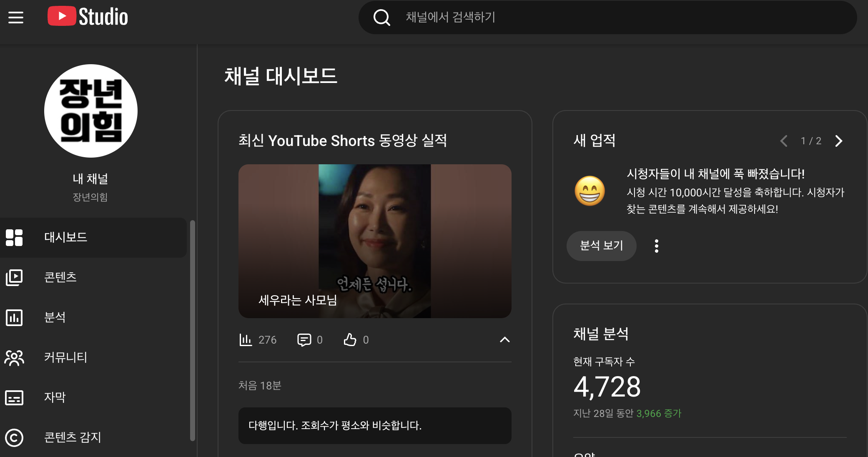The width and height of the screenshot is (868, 457).
Task: Go to previous achievement with left arrow
Action: pyautogui.click(x=784, y=141)
